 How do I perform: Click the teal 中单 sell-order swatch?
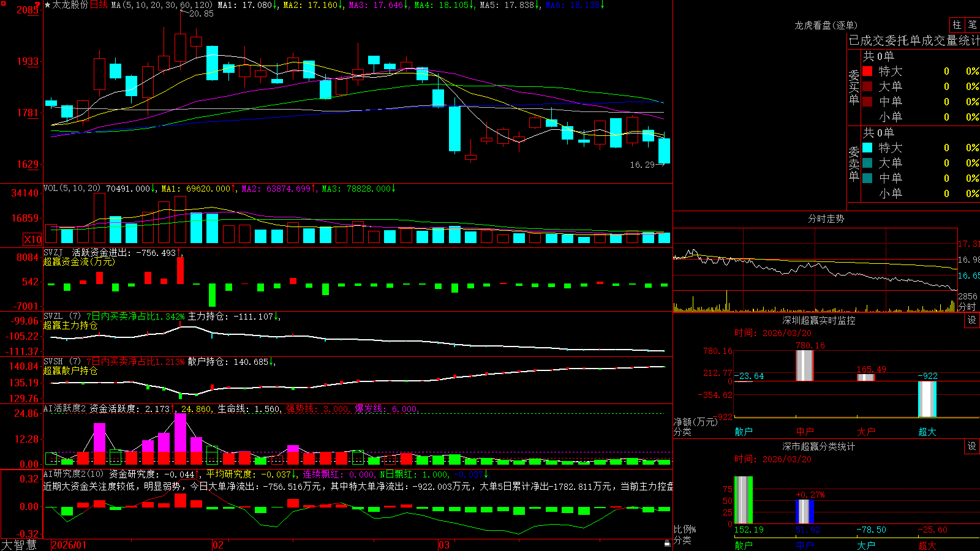coord(867,178)
